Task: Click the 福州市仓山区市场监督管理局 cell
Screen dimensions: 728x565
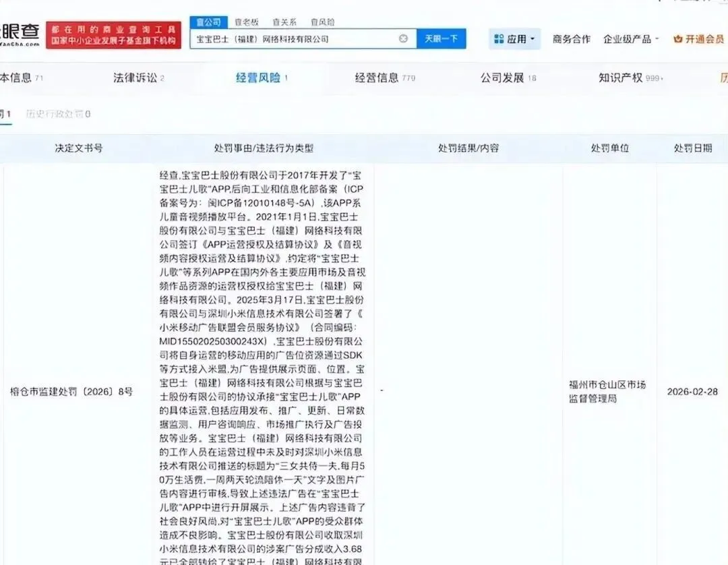Action: 607,391
